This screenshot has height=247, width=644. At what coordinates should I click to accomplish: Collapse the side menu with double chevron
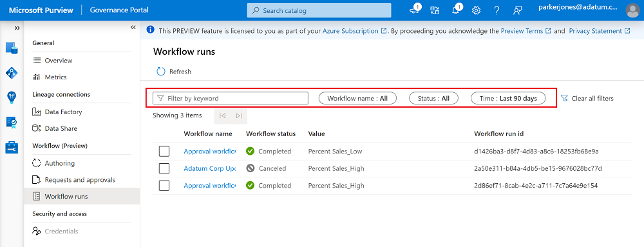133,28
